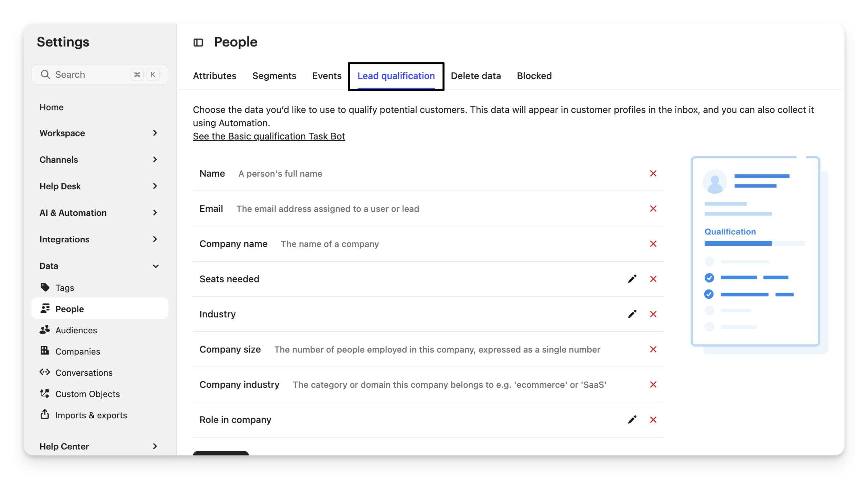Switch to the Attributes tab
Image resolution: width=868 pixels, height=479 pixels.
click(x=214, y=76)
